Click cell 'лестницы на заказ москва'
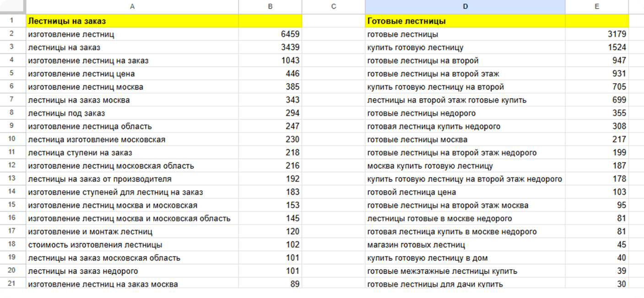Image resolution: width=644 pixels, height=298 pixels. (132, 100)
